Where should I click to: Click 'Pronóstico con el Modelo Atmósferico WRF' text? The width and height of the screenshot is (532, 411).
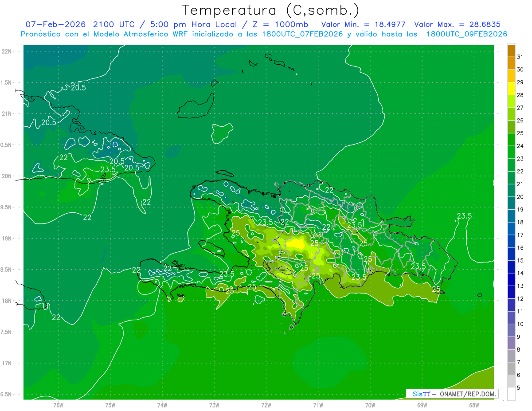click(x=105, y=34)
